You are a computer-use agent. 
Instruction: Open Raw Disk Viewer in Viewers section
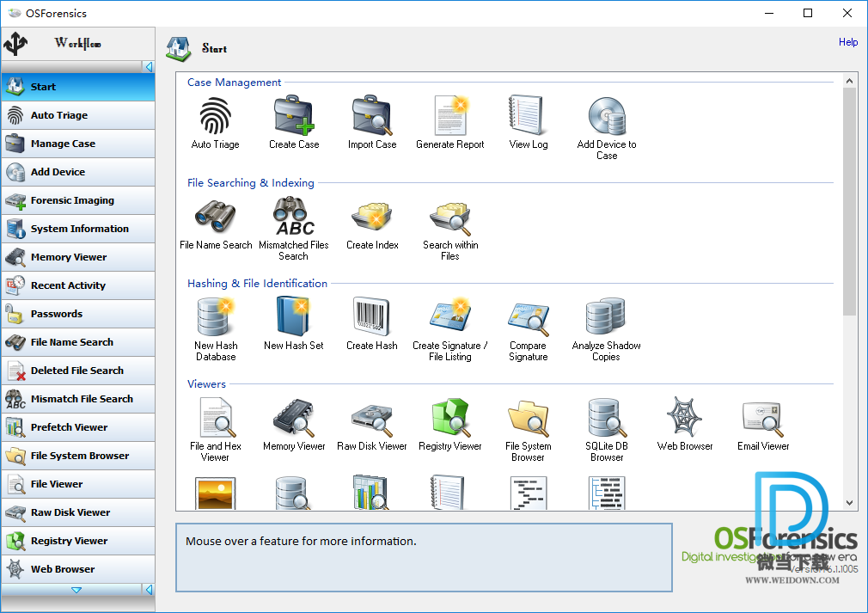pos(372,420)
